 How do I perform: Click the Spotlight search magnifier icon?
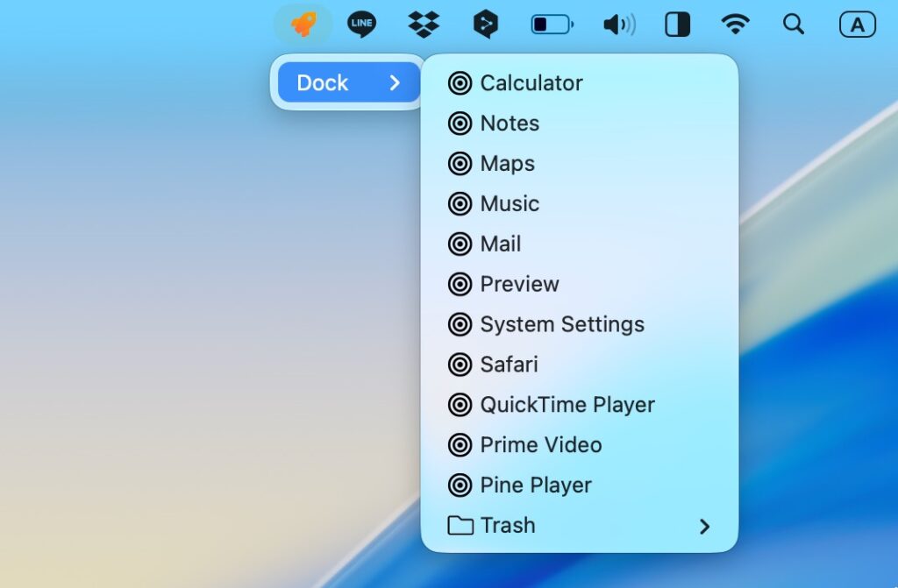[x=794, y=25]
